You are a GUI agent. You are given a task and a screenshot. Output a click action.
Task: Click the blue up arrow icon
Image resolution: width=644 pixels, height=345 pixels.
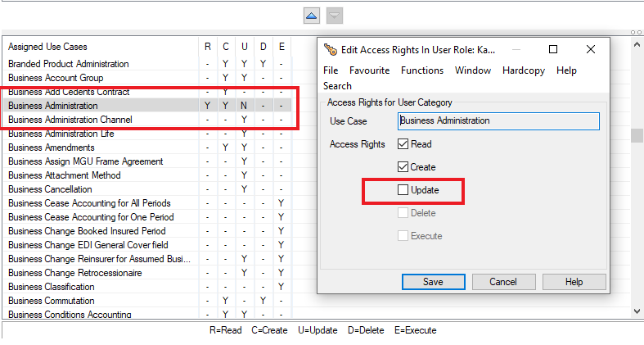[311, 16]
